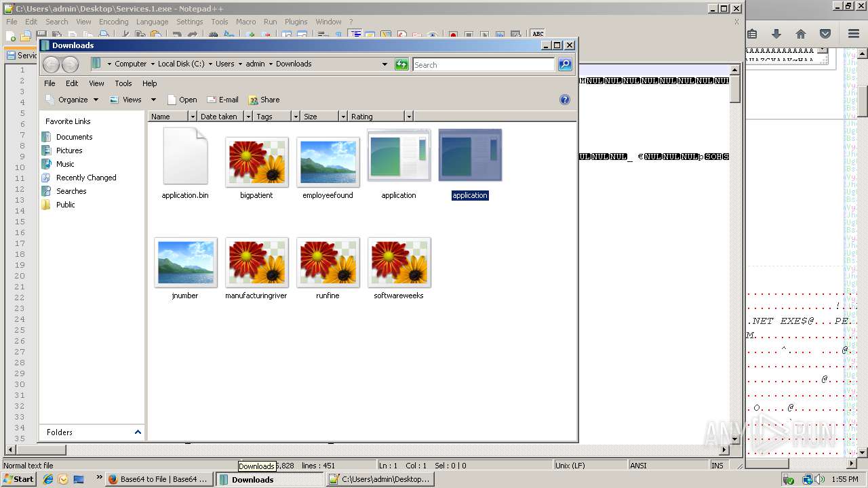Click Firefox home icon
Viewport: 868px width, 488px height.
(801, 34)
